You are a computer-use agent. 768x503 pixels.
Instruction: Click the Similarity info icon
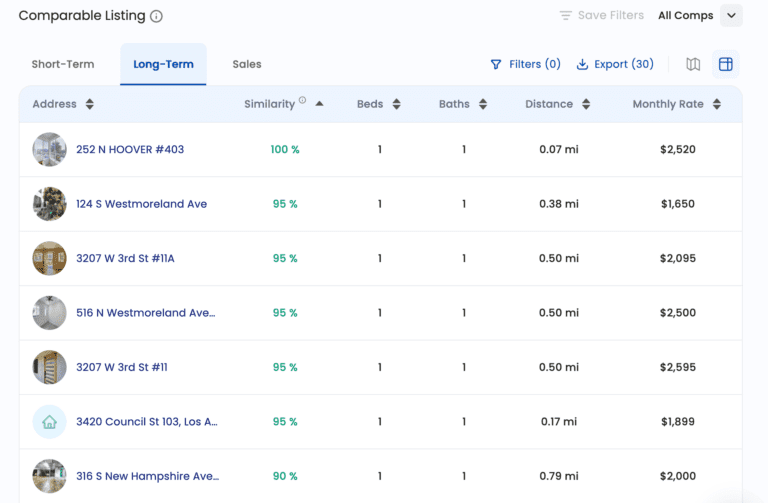coord(303,100)
